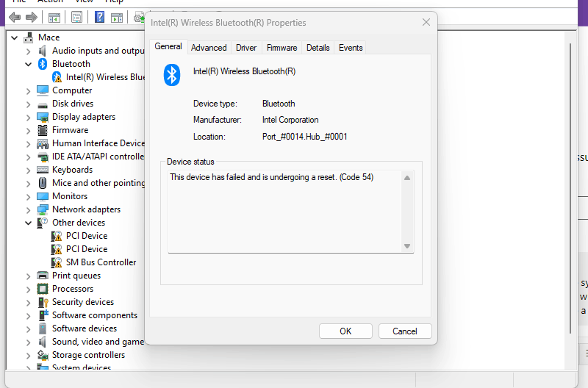The width and height of the screenshot is (588, 388).
Task: Click the Network adapters icon
Action: click(43, 209)
